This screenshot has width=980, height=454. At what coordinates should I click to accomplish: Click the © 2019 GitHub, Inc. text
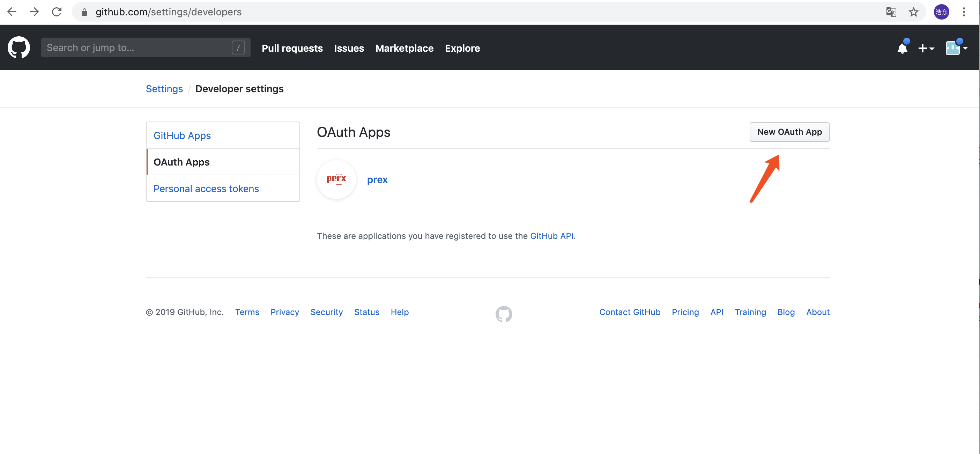tap(185, 312)
